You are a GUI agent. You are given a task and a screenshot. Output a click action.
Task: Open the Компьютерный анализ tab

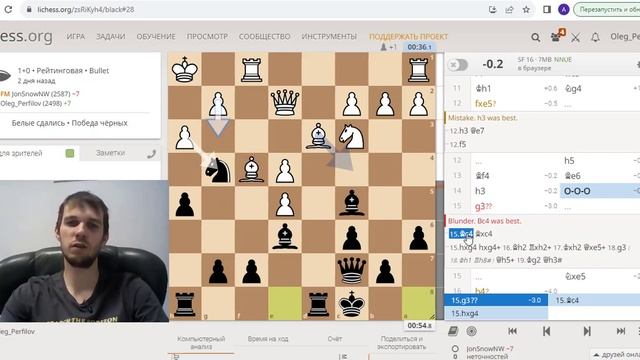tap(201, 343)
